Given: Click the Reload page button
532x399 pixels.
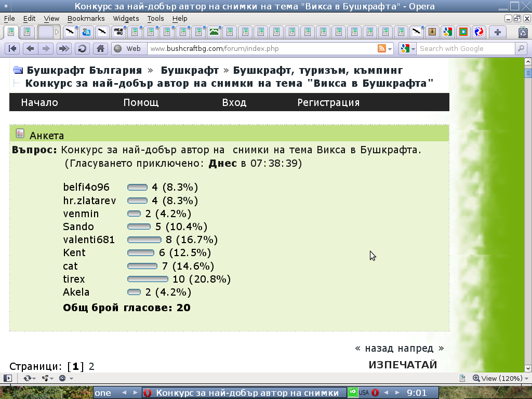Looking at the screenshot, I should (x=82, y=49).
